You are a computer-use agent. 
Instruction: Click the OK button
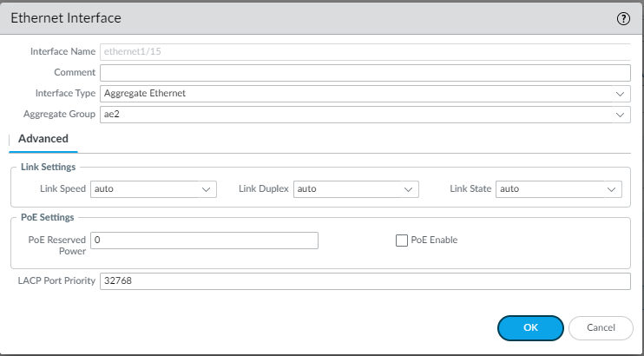click(x=530, y=327)
